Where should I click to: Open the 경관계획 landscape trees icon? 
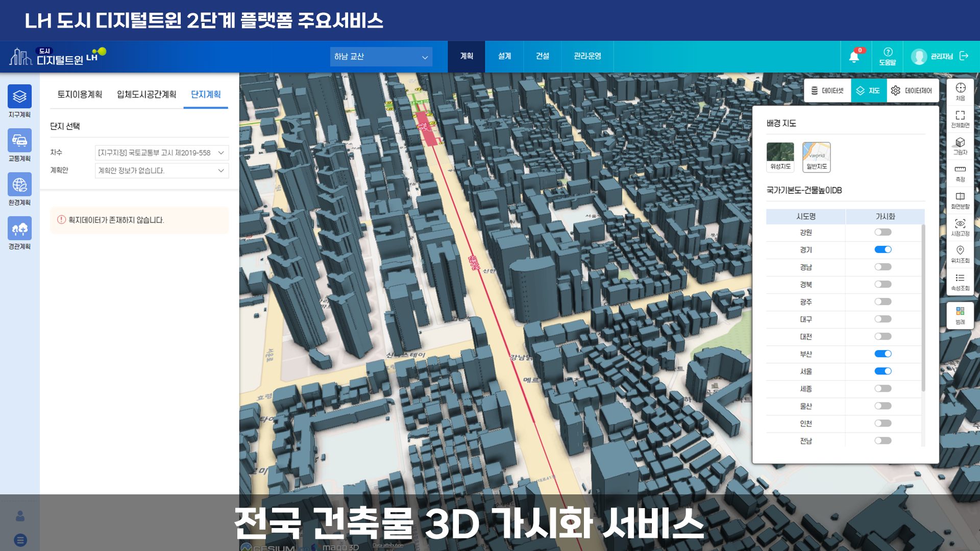pos(19,229)
